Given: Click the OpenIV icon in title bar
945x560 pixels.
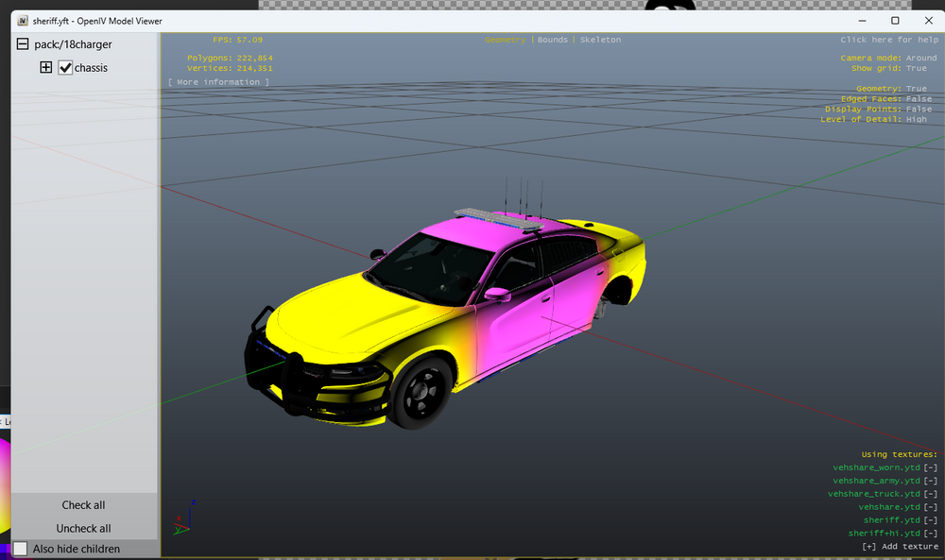Looking at the screenshot, I should point(23,21).
